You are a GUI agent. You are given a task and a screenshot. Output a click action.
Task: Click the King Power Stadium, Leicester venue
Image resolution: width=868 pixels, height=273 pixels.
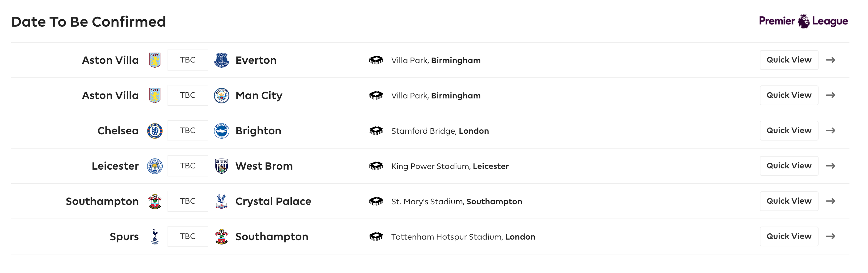[450, 166]
